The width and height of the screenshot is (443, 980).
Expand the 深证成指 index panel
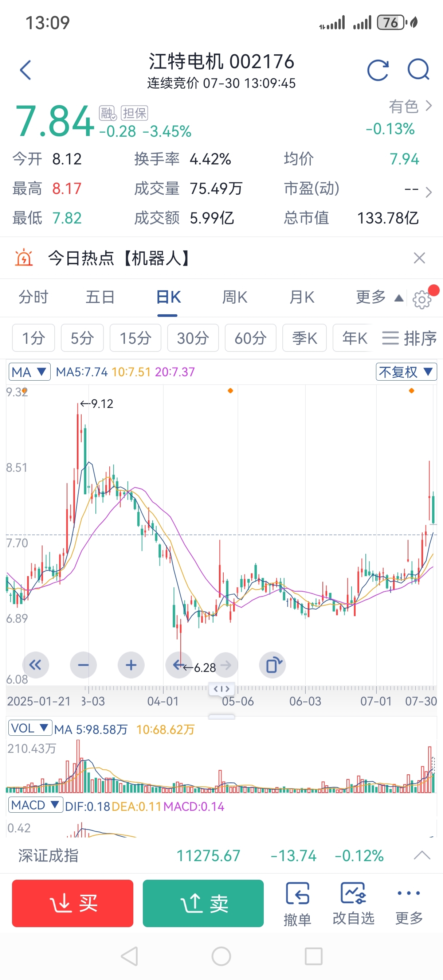pos(422,856)
